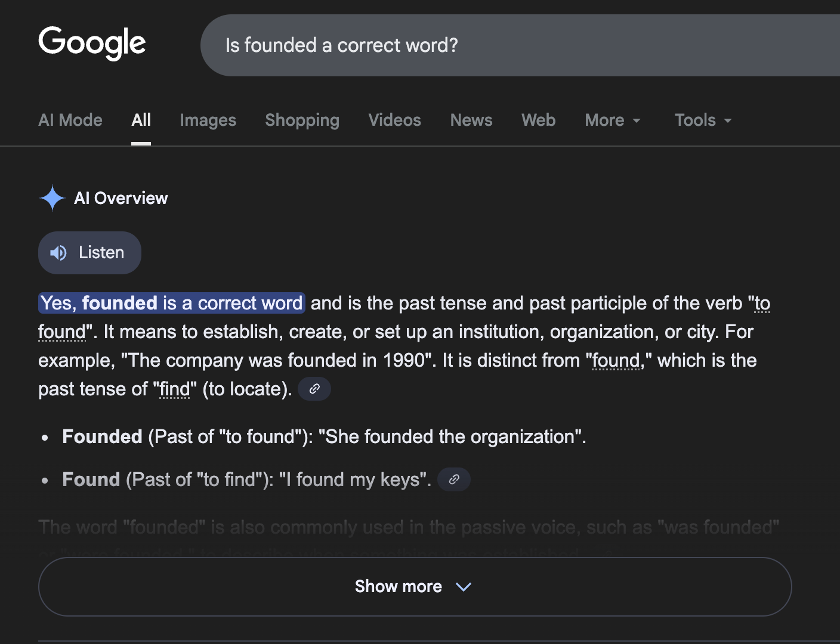Select the All results tab
Image resolution: width=840 pixels, height=644 pixels.
coord(141,120)
